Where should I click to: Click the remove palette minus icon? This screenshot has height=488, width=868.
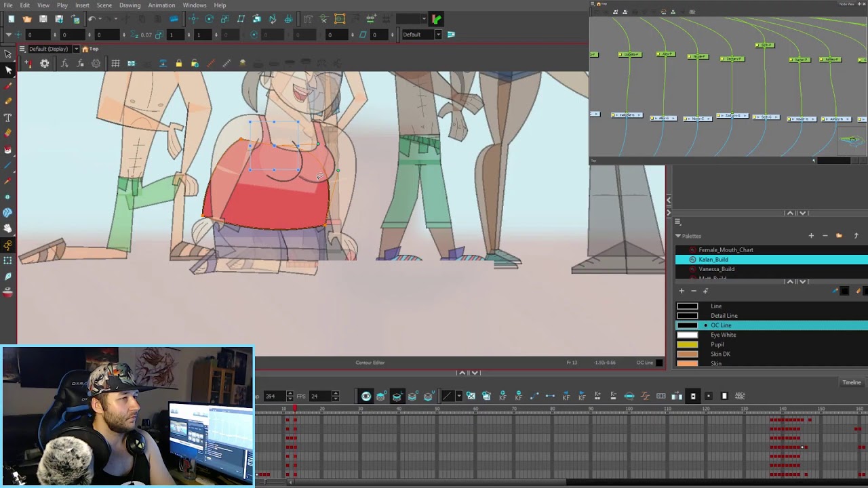pyautogui.click(x=825, y=236)
